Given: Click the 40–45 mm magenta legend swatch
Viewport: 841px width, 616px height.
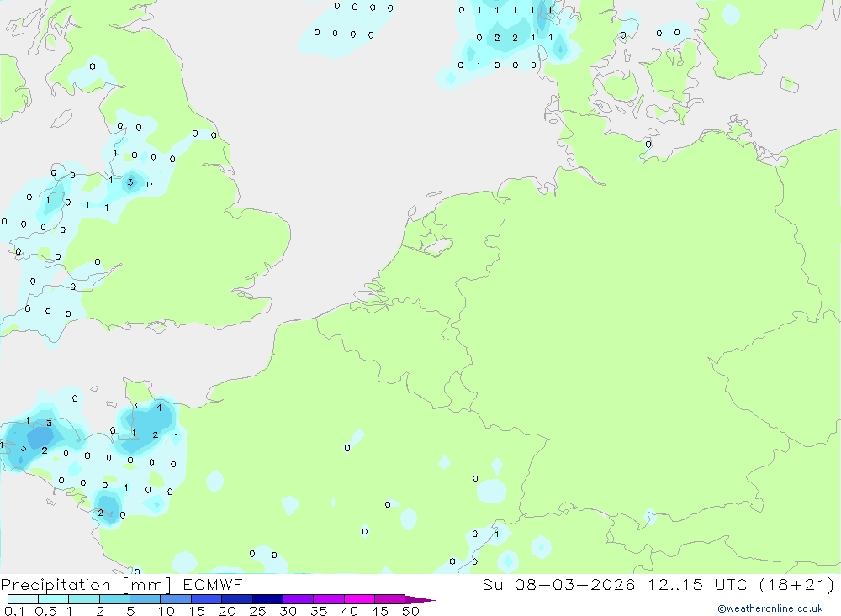Looking at the screenshot, I should [359, 599].
